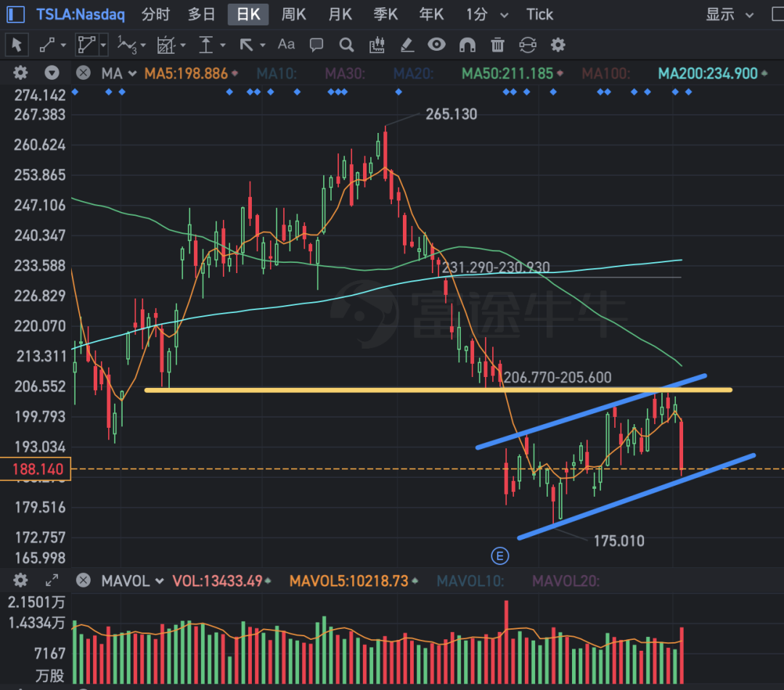Open drawing toolbar settings gear
Viewport: 784px width, 690px height.
[x=558, y=45]
